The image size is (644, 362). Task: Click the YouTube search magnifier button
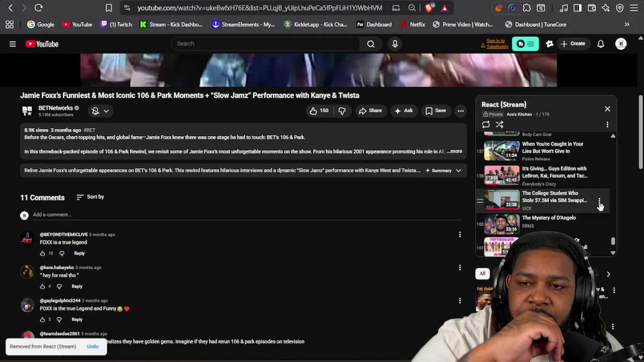point(371,44)
